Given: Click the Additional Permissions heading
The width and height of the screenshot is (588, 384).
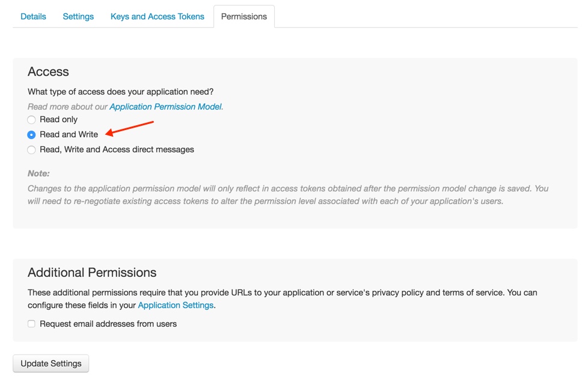Looking at the screenshot, I should tap(92, 273).
